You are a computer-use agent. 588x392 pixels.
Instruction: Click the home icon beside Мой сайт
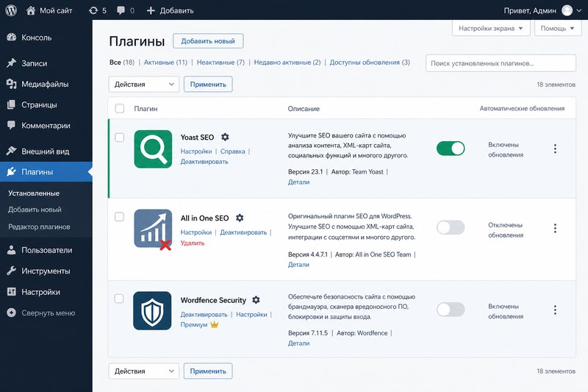tap(31, 10)
